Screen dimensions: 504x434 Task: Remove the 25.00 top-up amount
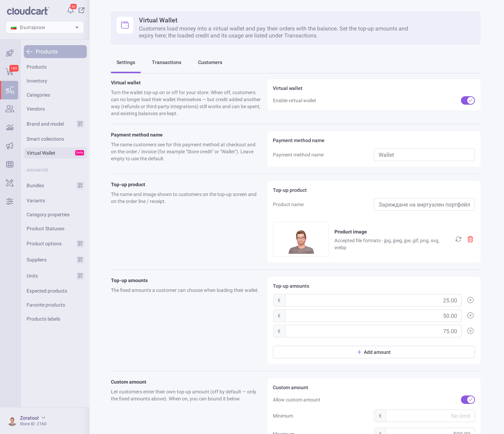(470, 300)
